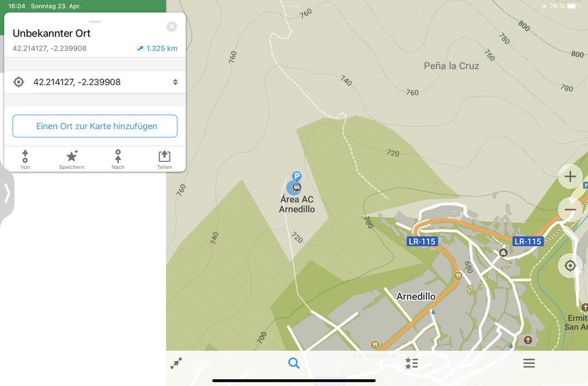Save place with Speichern star icon

tap(72, 160)
